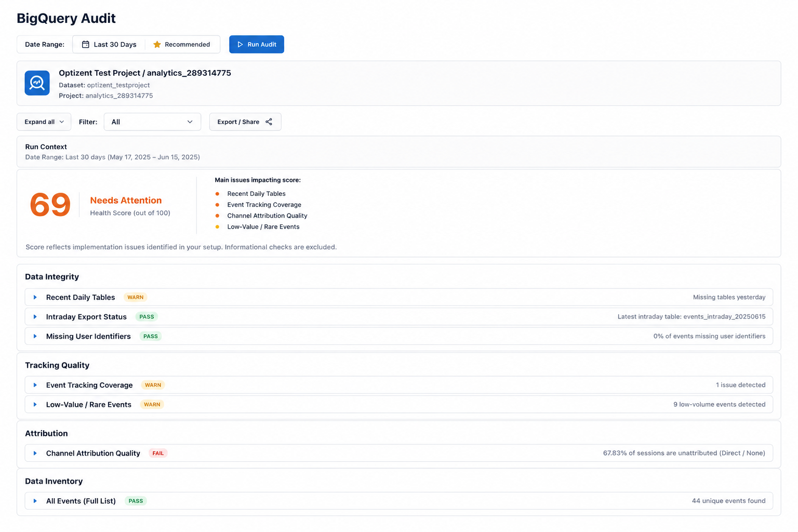Click Expand all text
Screen dimensions: 798x532
(39, 122)
